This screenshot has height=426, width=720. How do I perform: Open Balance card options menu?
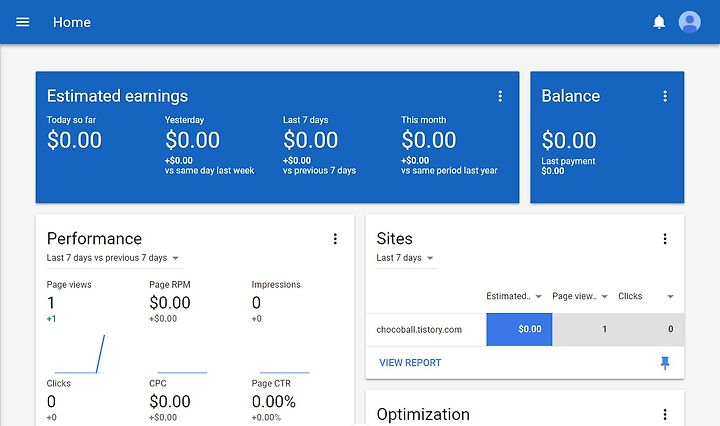pos(665,96)
